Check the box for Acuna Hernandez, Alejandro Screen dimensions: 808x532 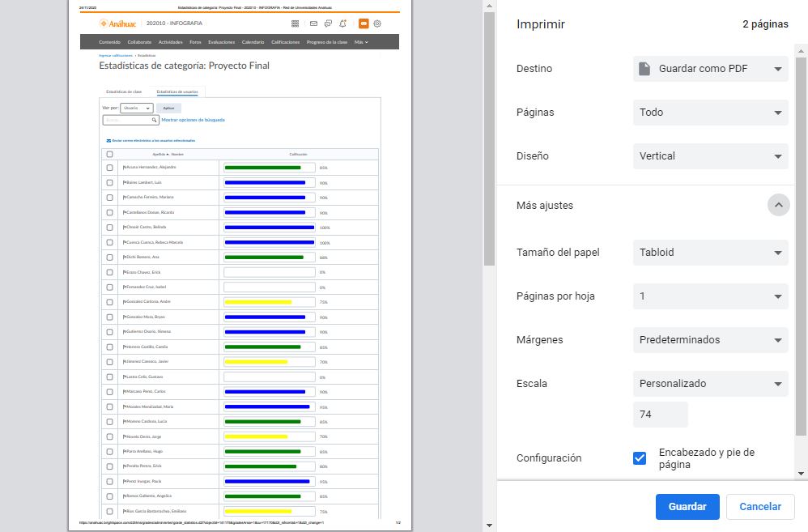110,168
